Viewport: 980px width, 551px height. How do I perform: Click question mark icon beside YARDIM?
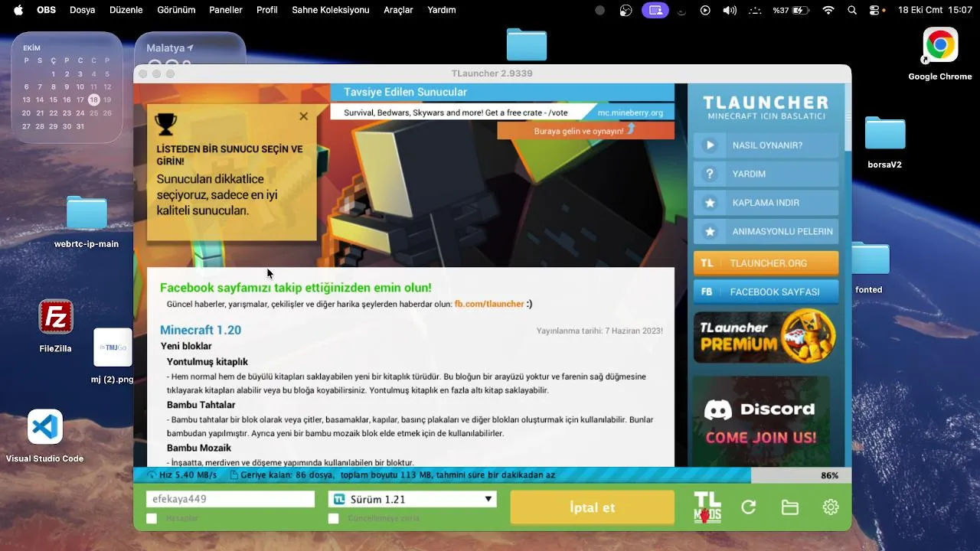click(x=710, y=174)
